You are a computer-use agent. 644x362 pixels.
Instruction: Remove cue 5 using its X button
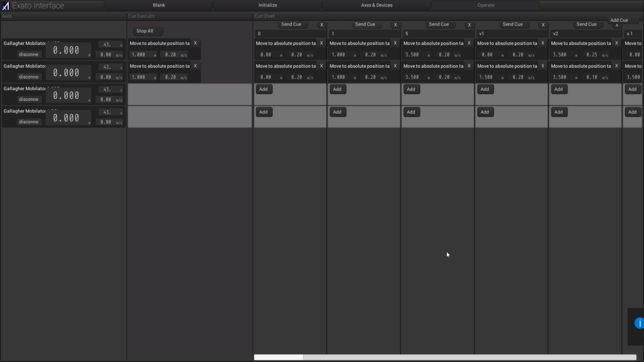(x=469, y=25)
